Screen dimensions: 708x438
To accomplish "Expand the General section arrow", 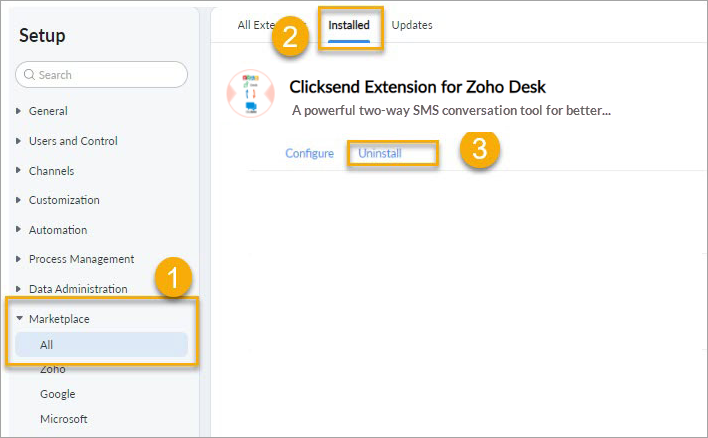I will coord(19,111).
